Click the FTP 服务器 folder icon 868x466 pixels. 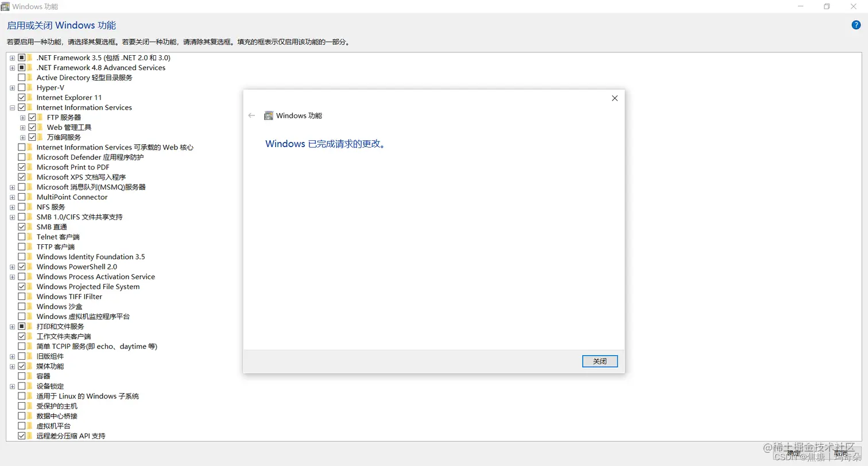tap(40, 117)
